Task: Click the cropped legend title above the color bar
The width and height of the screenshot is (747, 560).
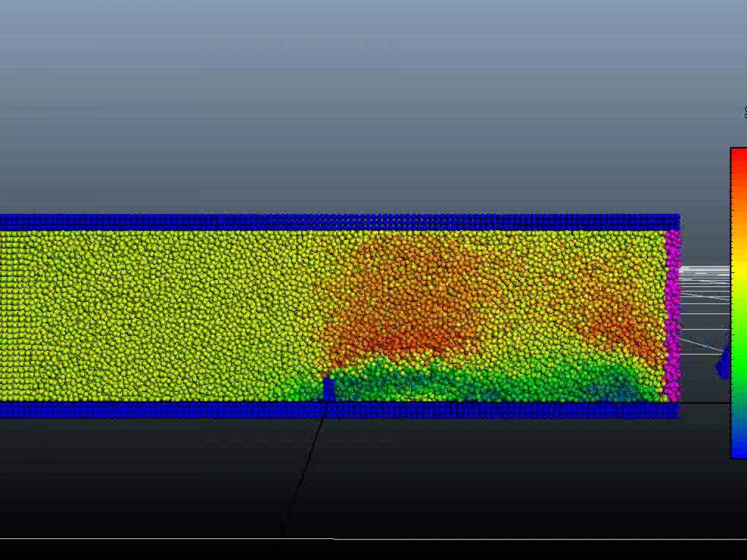Action: coord(745,113)
